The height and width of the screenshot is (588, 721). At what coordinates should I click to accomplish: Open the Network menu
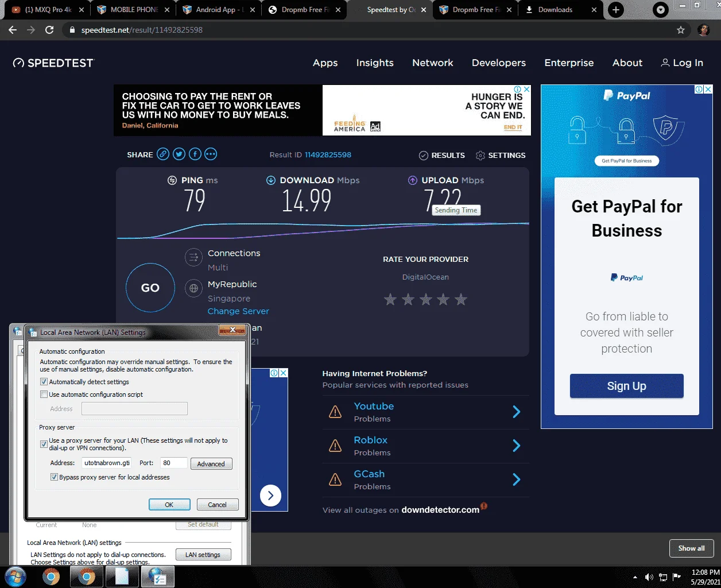[x=433, y=63]
